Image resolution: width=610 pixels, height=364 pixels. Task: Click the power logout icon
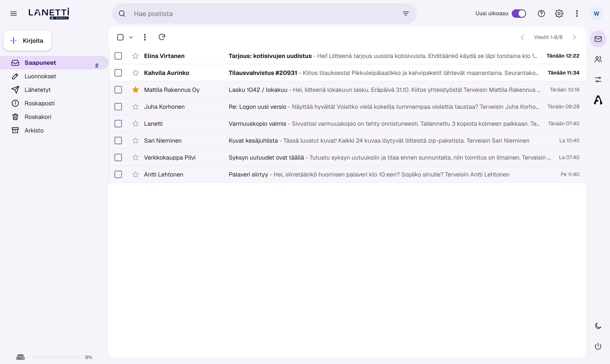coord(598,346)
